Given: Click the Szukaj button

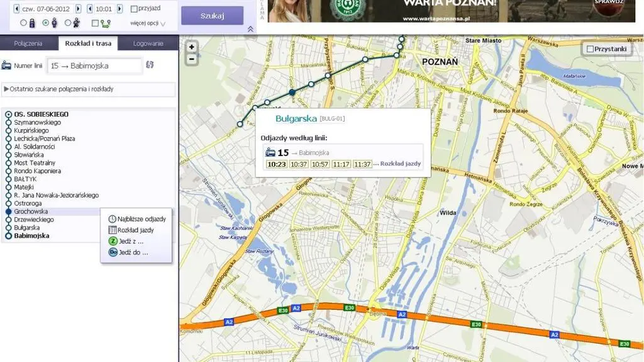Looking at the screenshot, I should click(213, 16).
